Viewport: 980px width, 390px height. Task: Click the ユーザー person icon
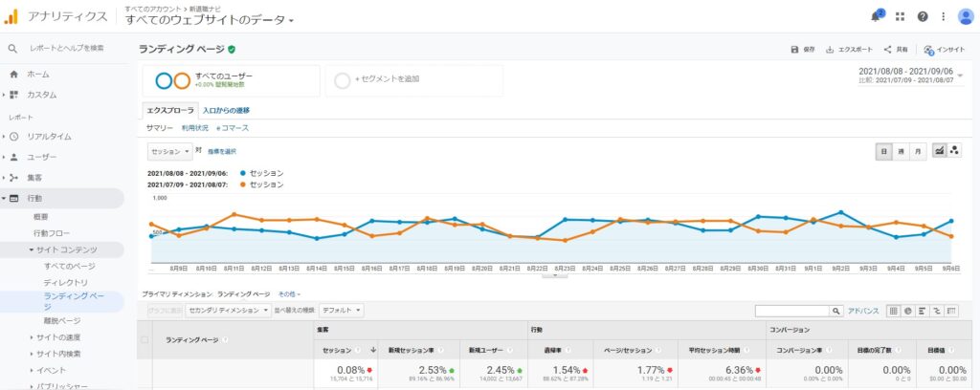(x=13, y=158)
